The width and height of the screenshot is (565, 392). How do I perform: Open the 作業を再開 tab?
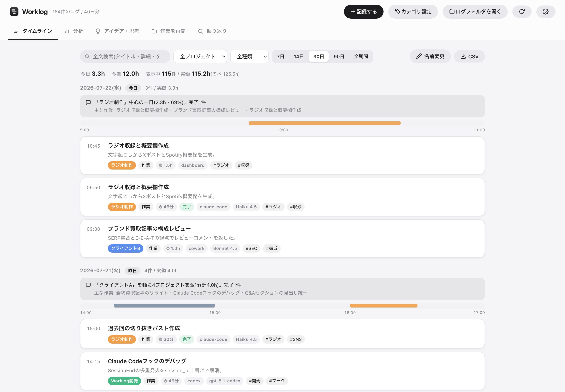(x=169, y=31)
